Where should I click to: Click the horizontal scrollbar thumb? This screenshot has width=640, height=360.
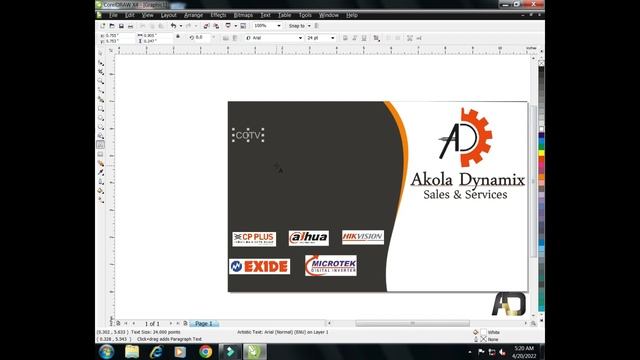click(412, 323)
